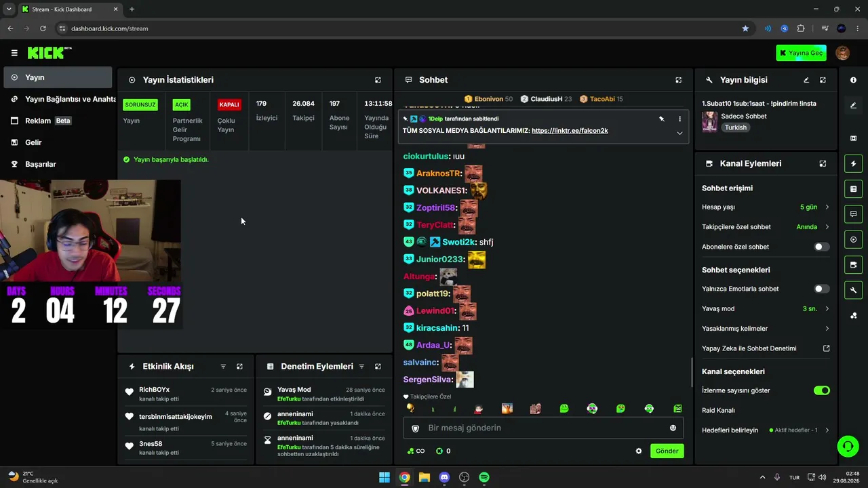
Task: Open the Gelir sidebar page
Action: pos(58,142)
